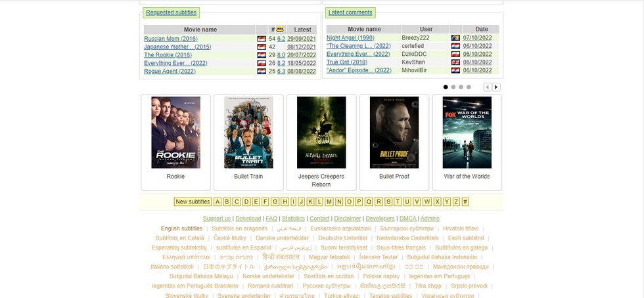Screen dimensions: 644x298
Task: Click the flag icon in The Rookie (2018) row
Action: 262,55
